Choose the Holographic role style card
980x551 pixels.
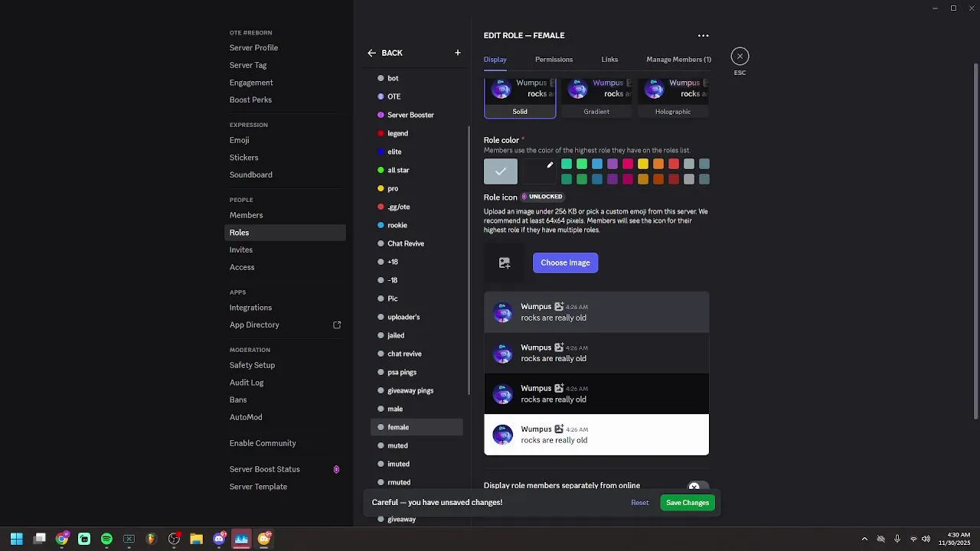coord(673,98)
